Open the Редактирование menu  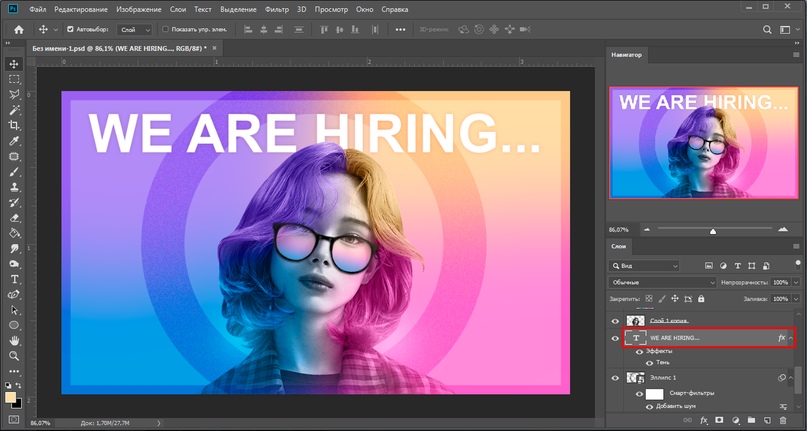tap(81, 9)
